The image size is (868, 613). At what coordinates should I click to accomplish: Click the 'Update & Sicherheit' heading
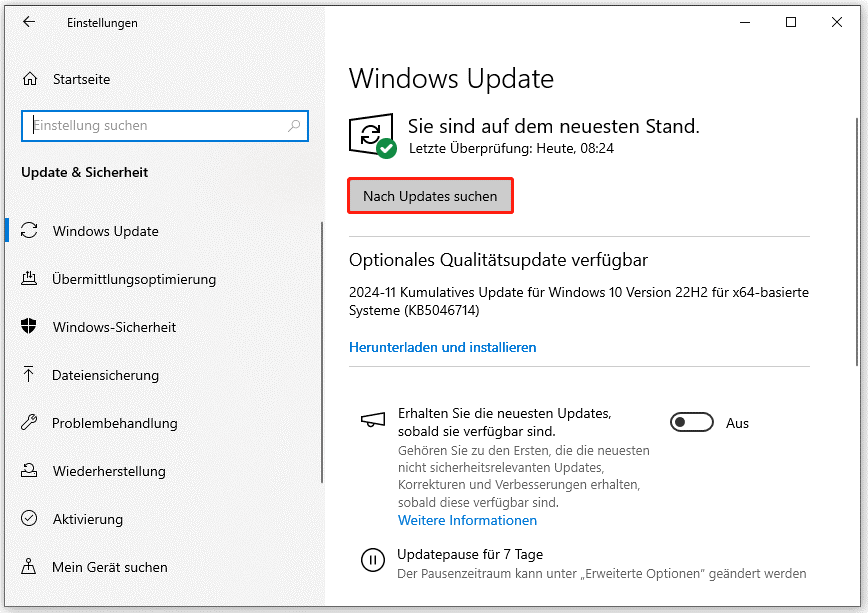(85, 172)
